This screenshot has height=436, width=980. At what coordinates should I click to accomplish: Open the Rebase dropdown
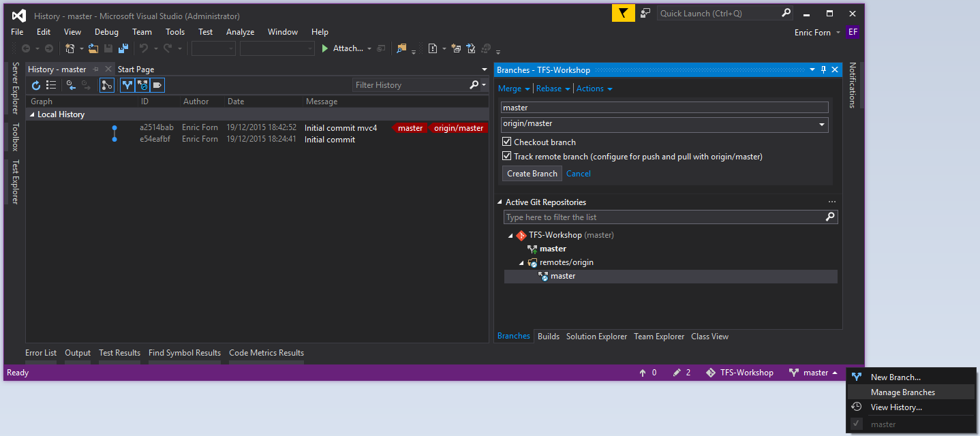[553, 89]
